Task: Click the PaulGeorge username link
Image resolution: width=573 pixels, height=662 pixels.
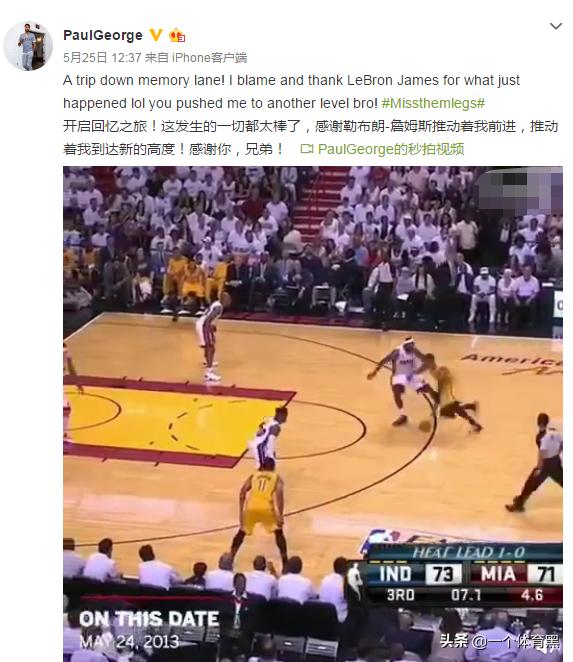Action: [103, 35]
